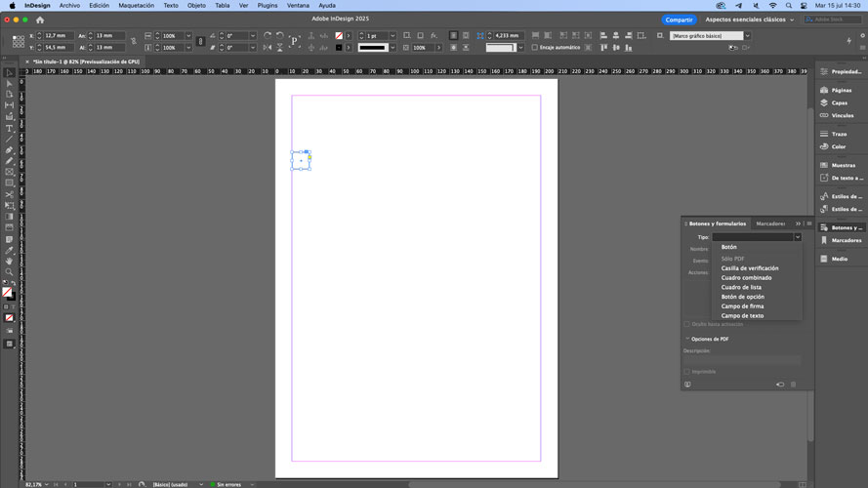Select the Gradient Swatch tool

pyautogui.click(x=10, y=217)
